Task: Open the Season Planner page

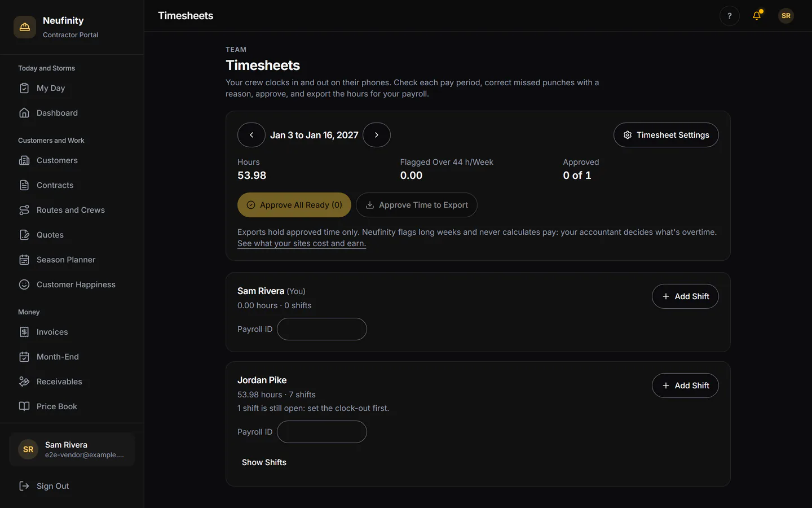Action: [72, 260]
